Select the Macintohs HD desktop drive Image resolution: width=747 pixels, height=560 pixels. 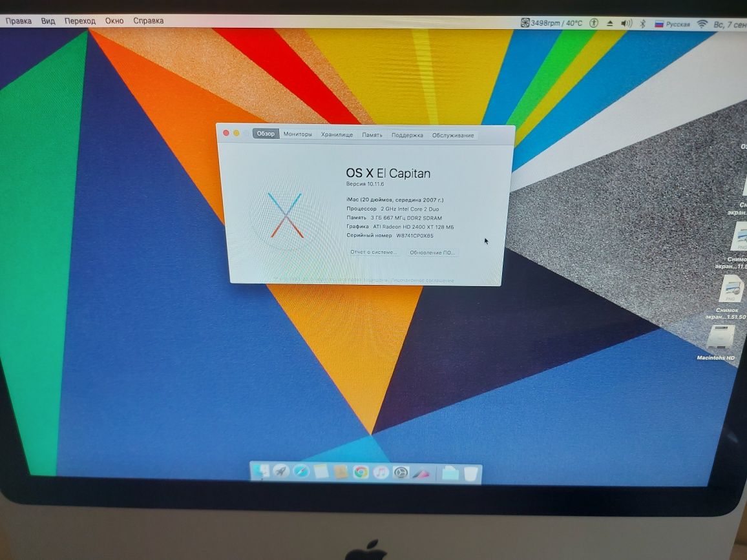click(719, 343)
